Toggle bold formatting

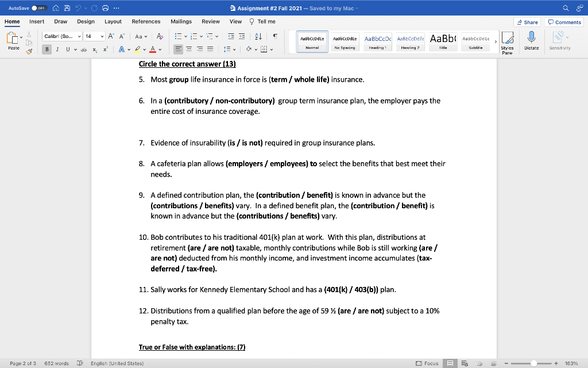coord(47,49)
